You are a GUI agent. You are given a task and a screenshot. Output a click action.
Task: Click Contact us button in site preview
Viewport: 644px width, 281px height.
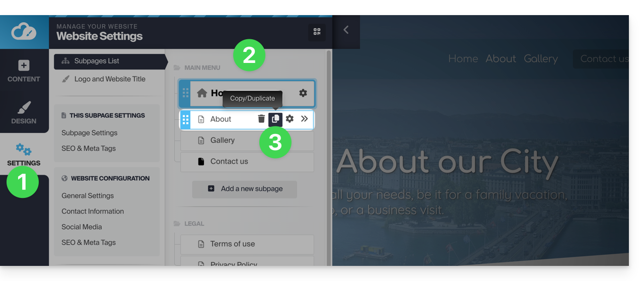pyautogui.click(x=604, y=59)
